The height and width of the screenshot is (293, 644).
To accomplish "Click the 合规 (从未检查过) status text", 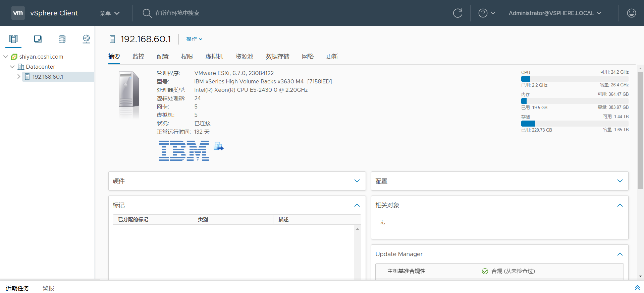I will tap(513, 271).
